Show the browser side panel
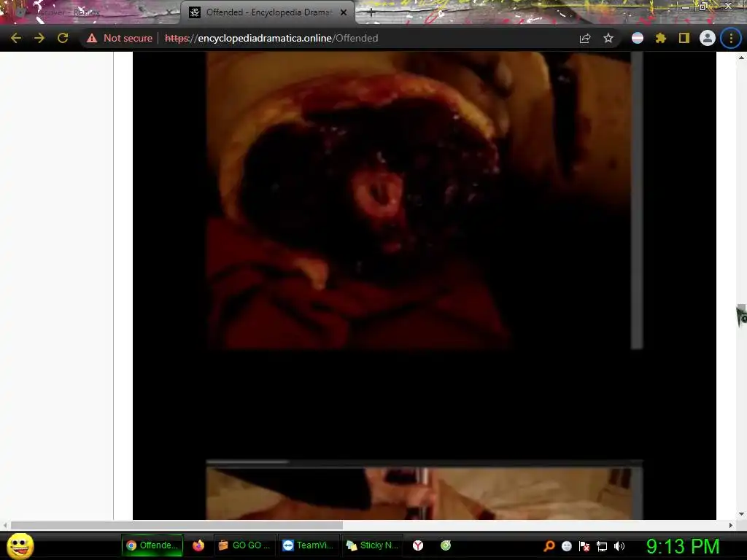The width and height of the screenshot is (747, 560). click(684, 38)
